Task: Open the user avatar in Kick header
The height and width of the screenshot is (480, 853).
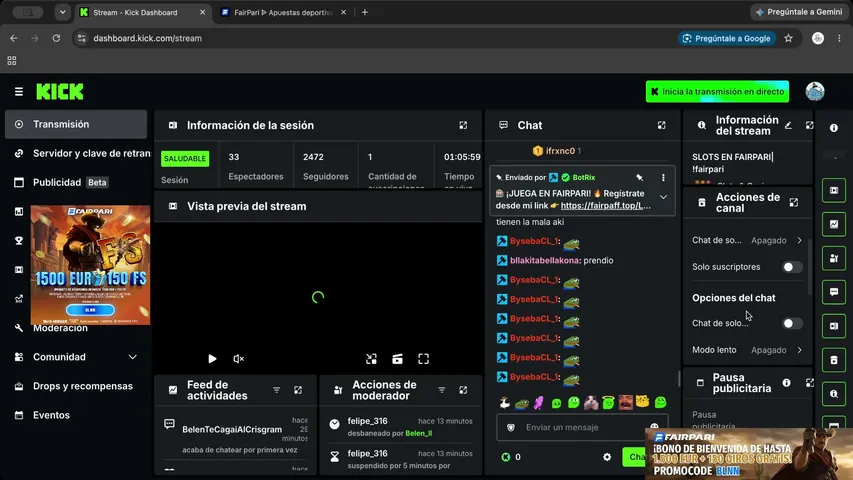Action: 814,91
